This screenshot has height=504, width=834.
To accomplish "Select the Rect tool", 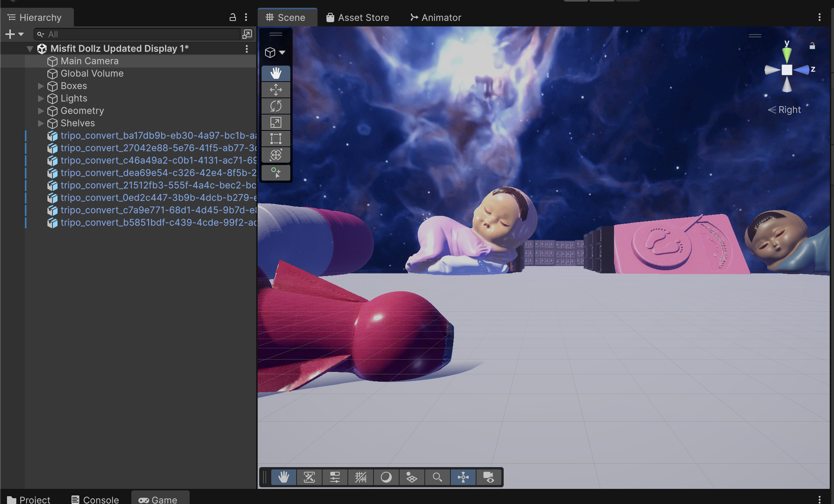I will click(276, 139).
